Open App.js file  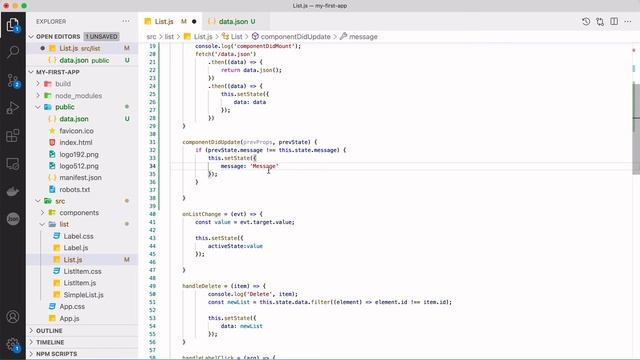(69, 318)
